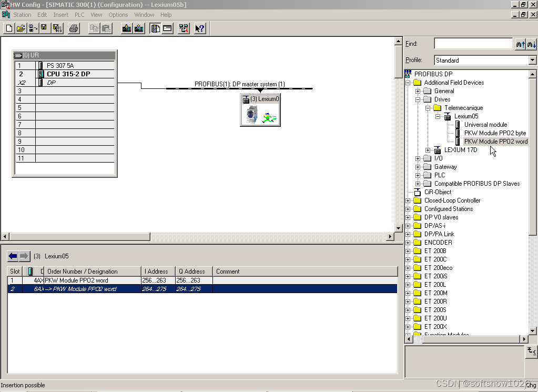
Task: Toggle the Address Overview toolbar icon
Action: pos(167,28)
